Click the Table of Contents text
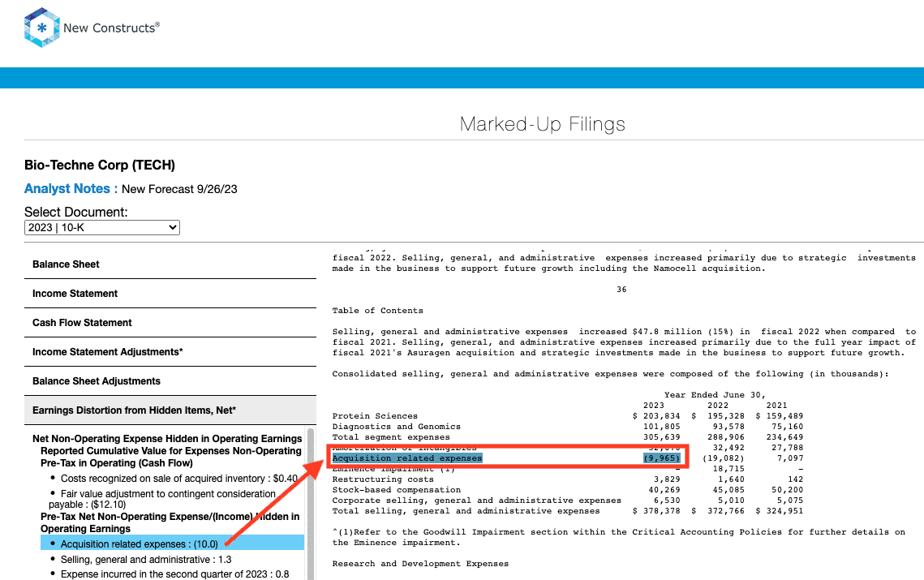Screen dimensions: 924x580 click(x=378, y=311)
